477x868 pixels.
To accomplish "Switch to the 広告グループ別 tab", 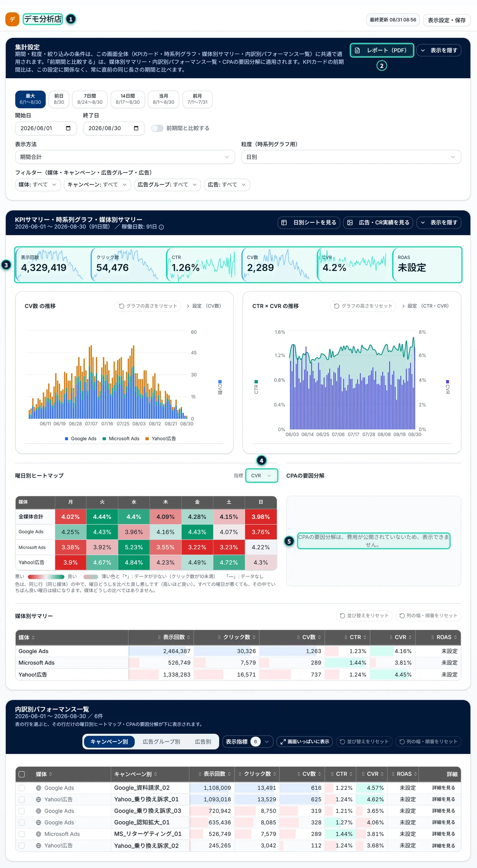I will (x=161, y=742).
